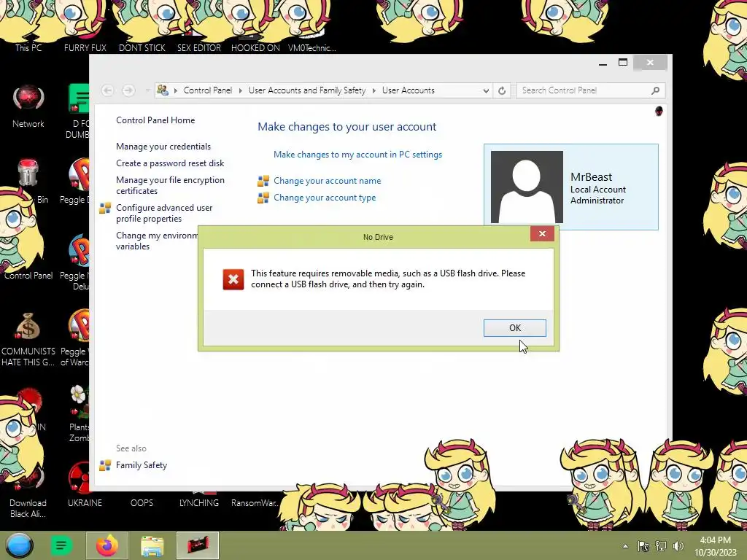The width and height of the screenshot is (747, 560).
Task: Open Configure advanced user profile properties
Action: tap(164, 213)
